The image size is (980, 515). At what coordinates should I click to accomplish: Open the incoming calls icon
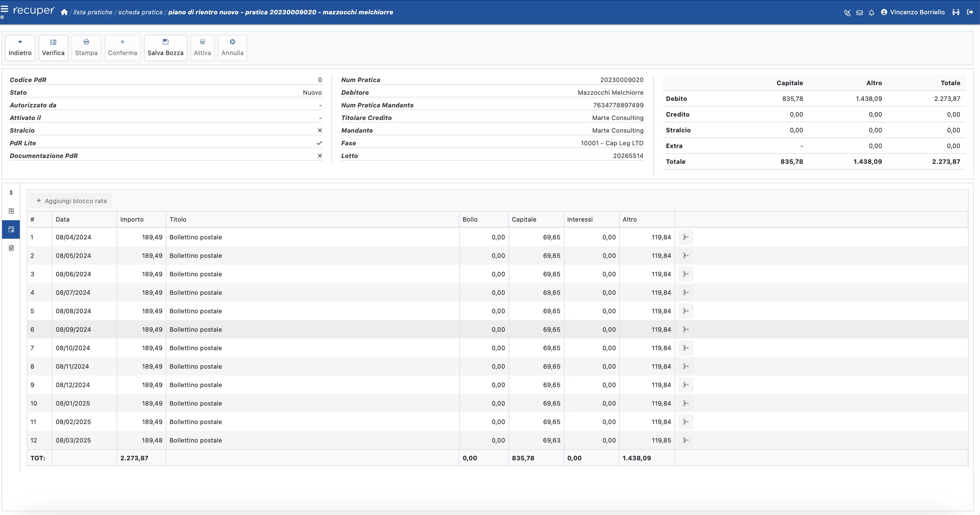[847, 13]
